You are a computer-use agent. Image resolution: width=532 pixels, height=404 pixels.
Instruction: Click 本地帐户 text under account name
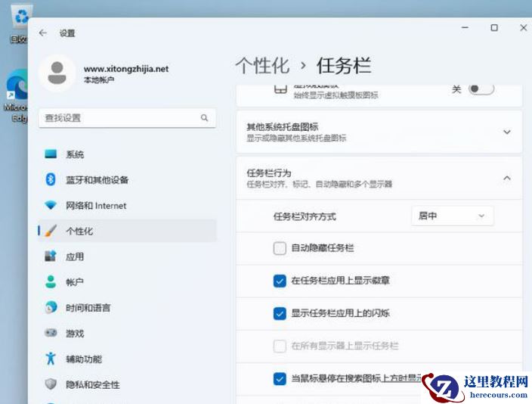coord(99,79)
